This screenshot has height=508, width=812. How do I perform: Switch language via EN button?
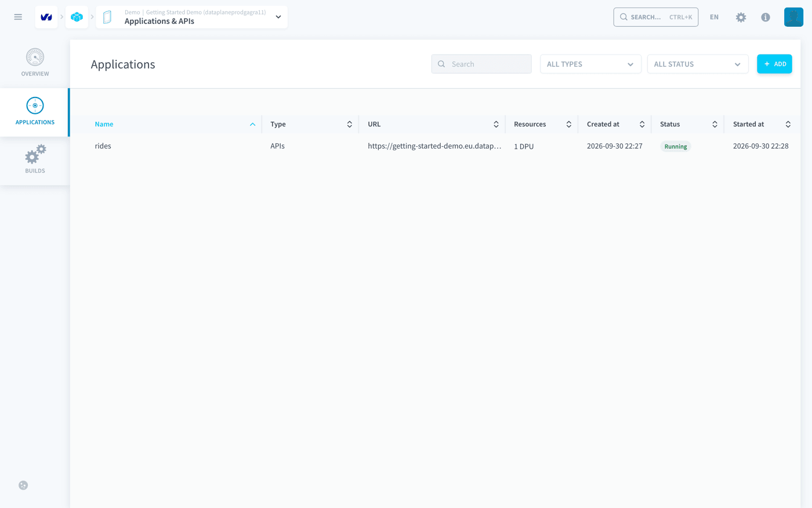(x=714, y=17)
